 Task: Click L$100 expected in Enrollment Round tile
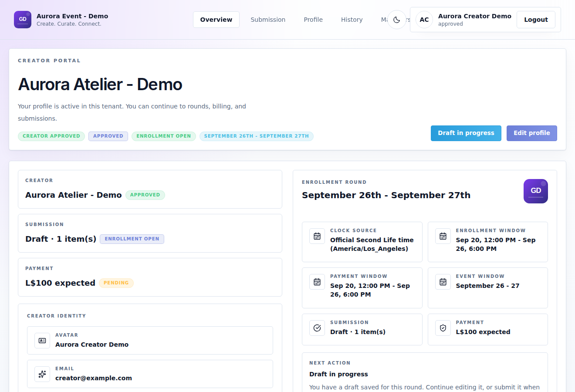click(483, 332)
